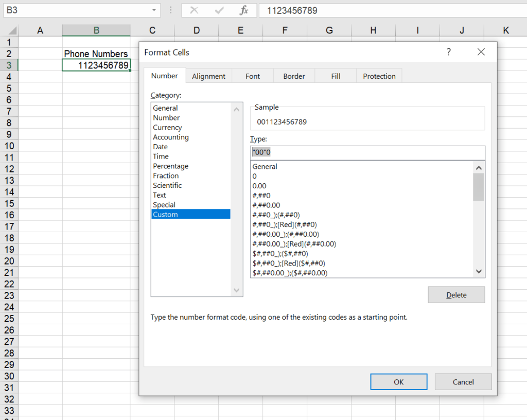Select cell B3 containing 1123456789
The height and width of the screenshot is (420, 527).
(x=96, y=65)
